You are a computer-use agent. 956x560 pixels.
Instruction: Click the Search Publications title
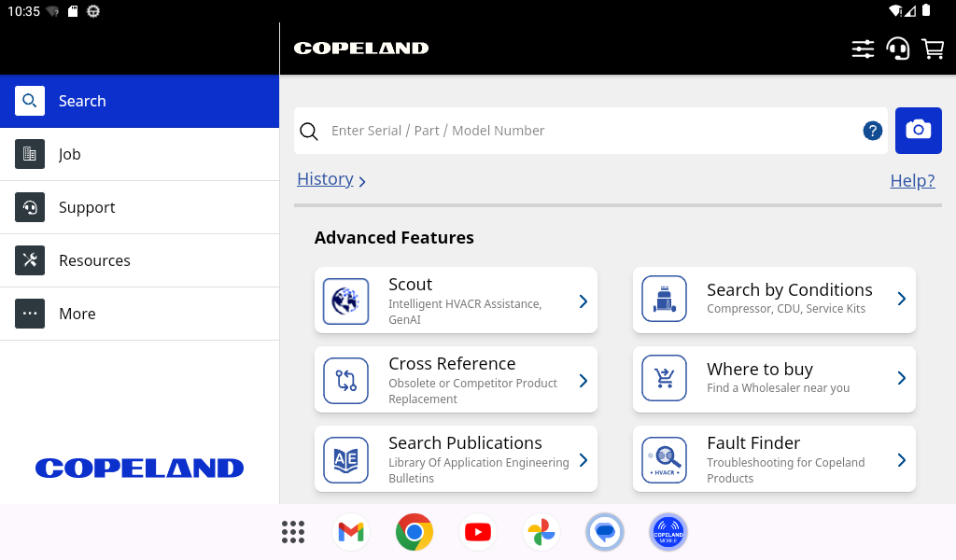point(465,443)
